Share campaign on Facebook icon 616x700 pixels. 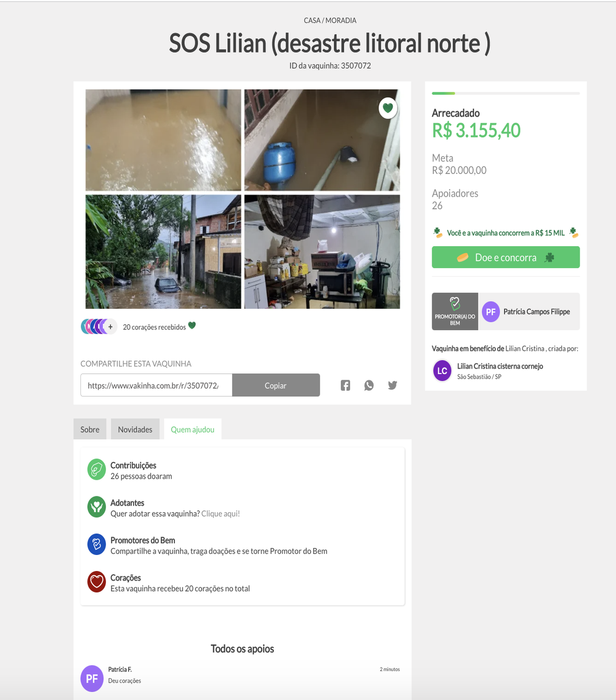pyautogui.click(x=346, y=386)
